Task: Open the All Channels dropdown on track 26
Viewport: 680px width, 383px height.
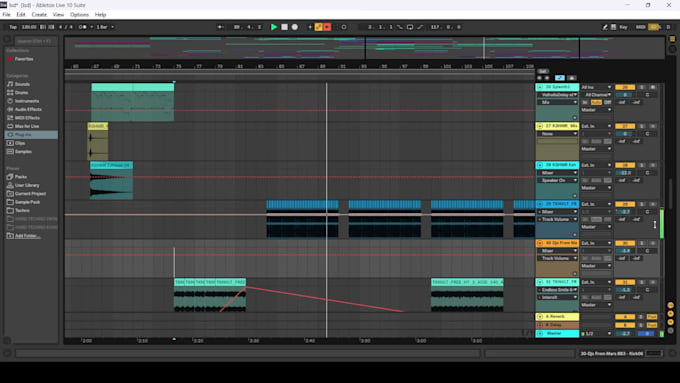Action: (x=596, y=95)
